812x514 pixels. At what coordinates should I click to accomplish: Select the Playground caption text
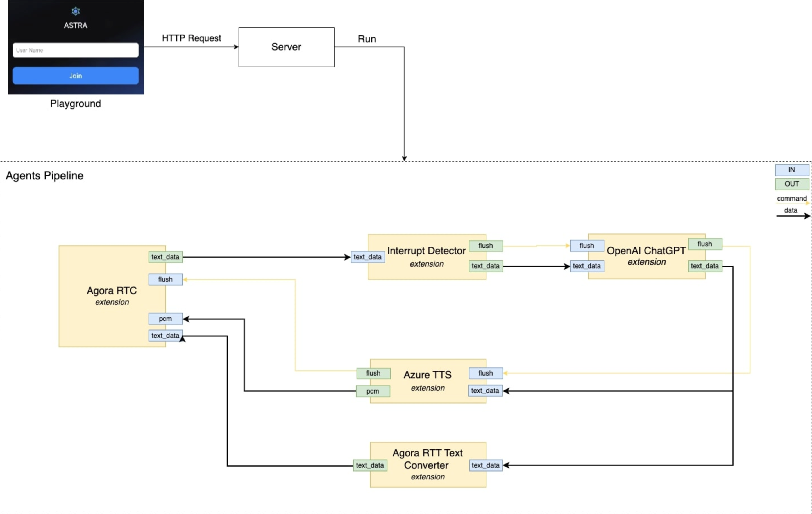[76, 103]
